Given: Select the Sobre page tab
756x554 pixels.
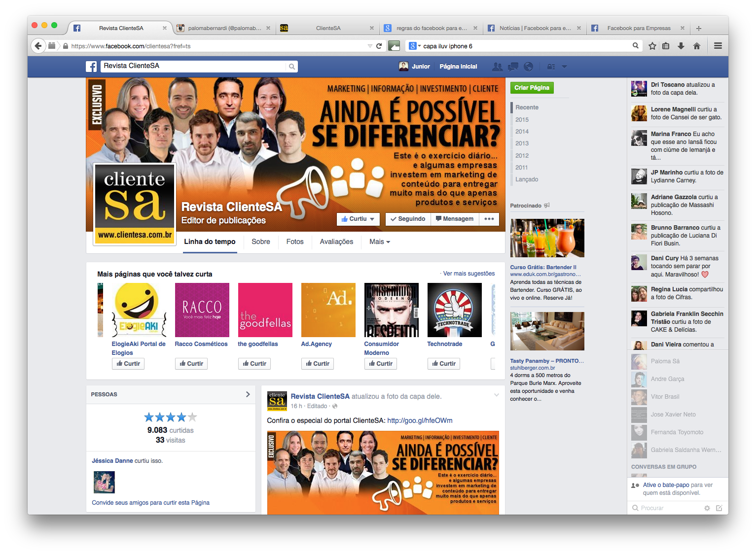Looking at the screenshot, I should (x=261, y=242).
